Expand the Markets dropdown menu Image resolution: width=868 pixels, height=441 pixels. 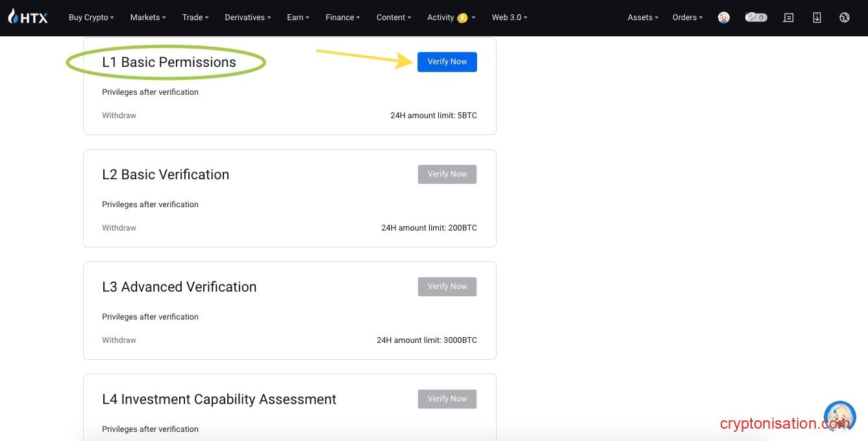tap(147, 18)
